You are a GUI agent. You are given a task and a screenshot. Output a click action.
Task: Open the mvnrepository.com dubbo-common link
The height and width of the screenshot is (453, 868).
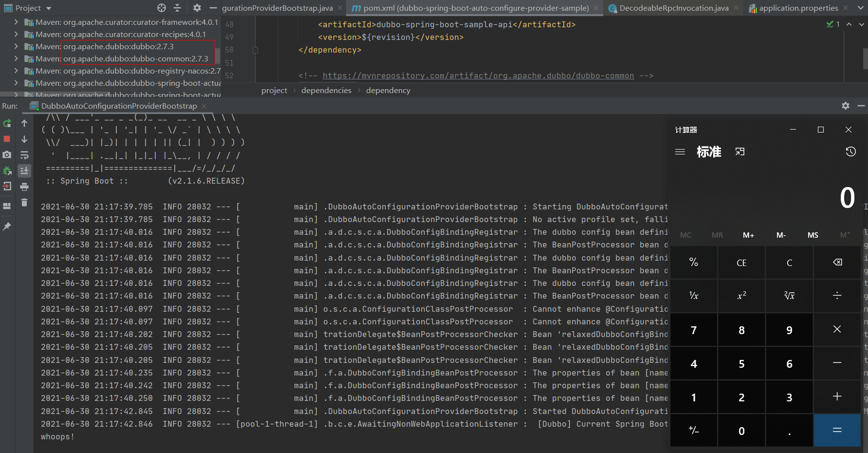click(x=478, y=75)
